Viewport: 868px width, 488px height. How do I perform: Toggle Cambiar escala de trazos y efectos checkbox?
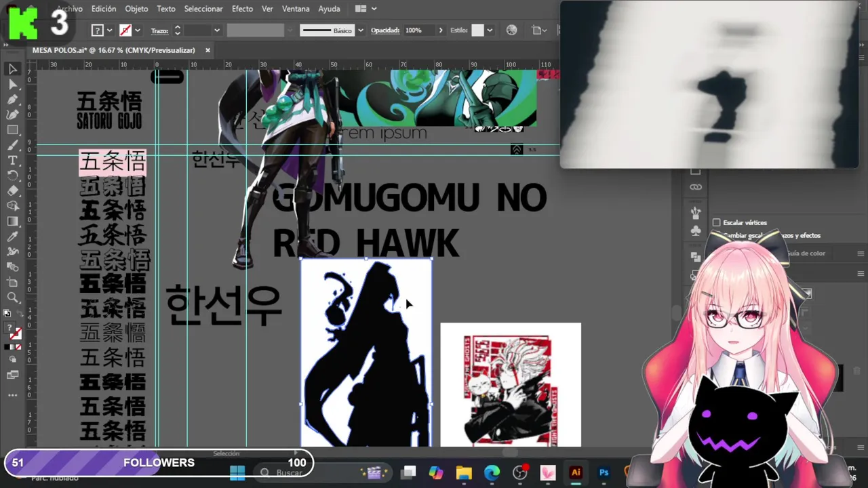pyautogui.click(x=717, y=235)
